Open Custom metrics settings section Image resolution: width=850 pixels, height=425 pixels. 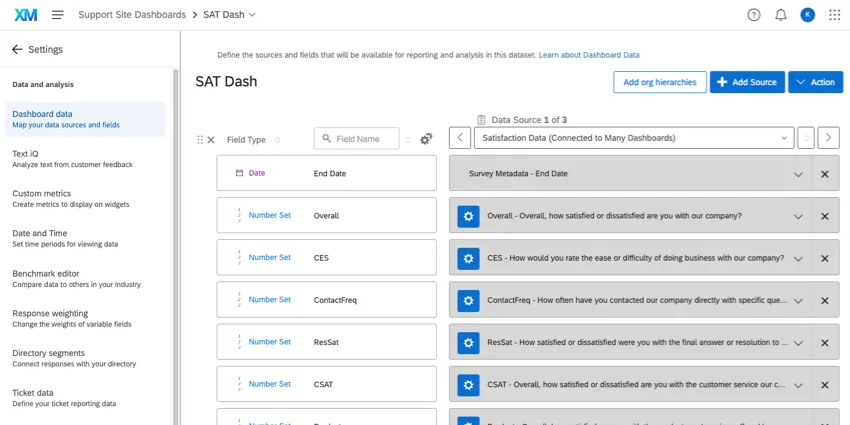click(x=42, y=194)
